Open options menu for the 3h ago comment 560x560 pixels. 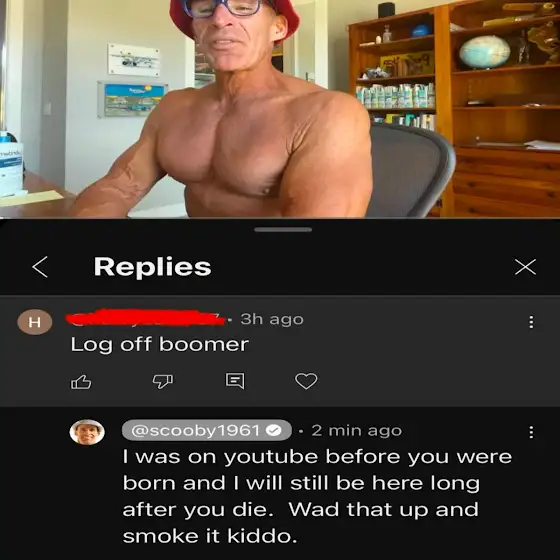531,322
